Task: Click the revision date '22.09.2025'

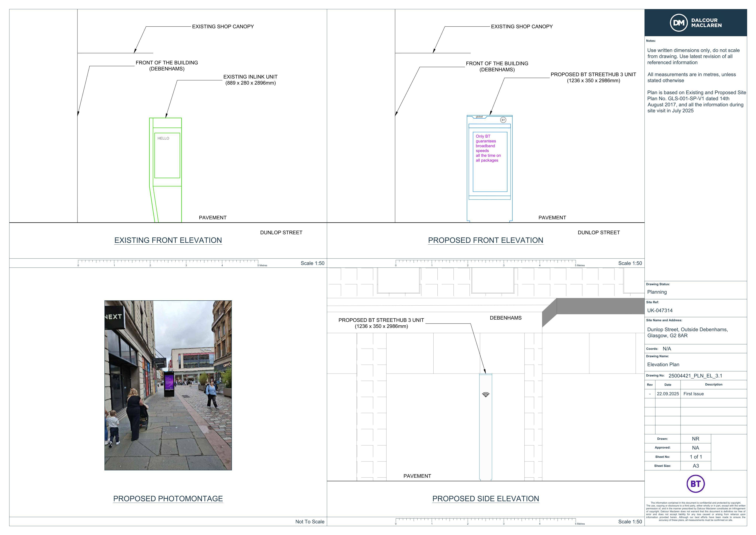Action: pyautogui.click(x=668, y=394)
